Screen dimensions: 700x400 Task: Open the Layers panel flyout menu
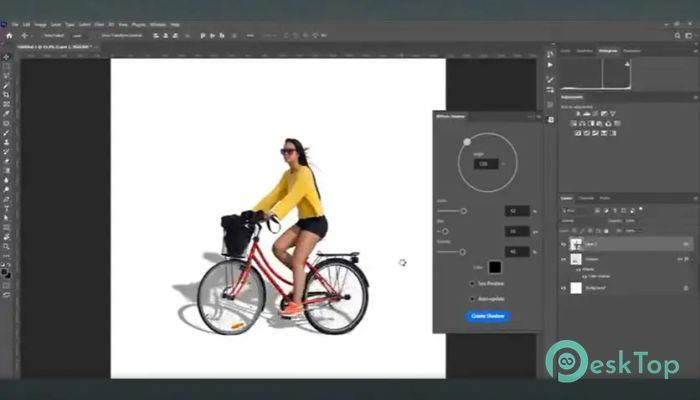point(695,198)
